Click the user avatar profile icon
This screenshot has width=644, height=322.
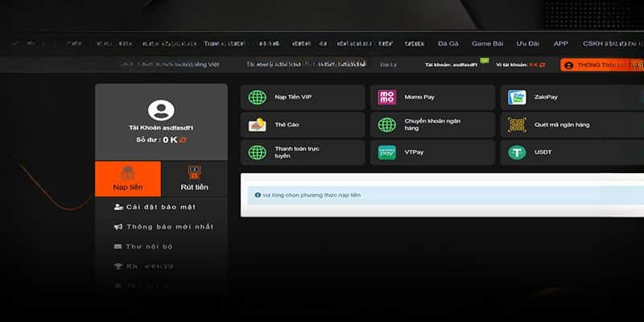click(161, 110)
